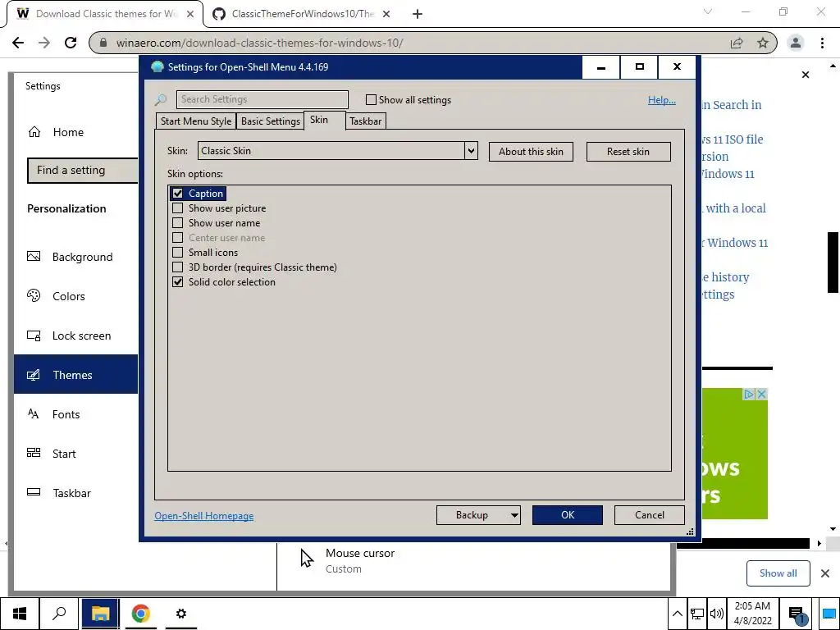Close the Download Classic themes tab
This screenshot has height=630, width=840.
point(190,15)
